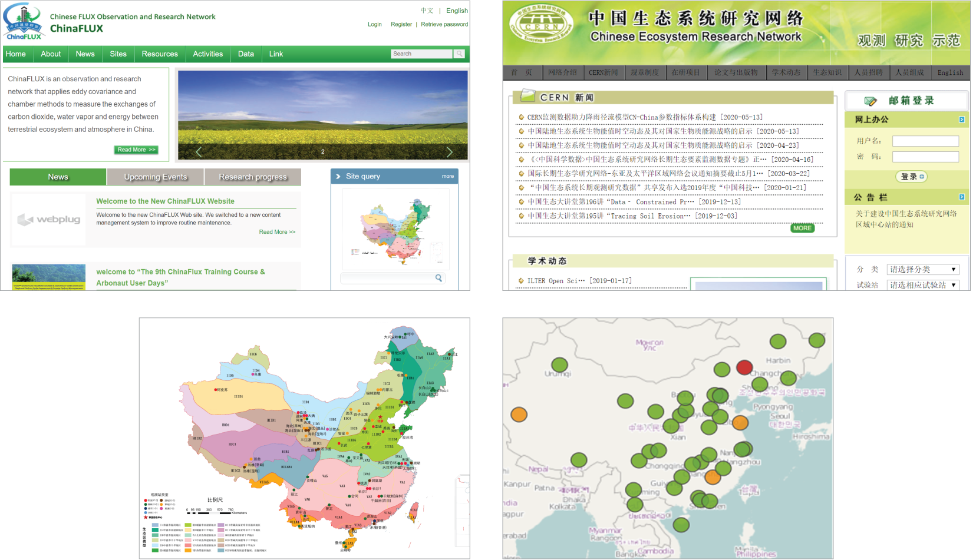Image resolution: width=976 pixels, height=560 pixels.
Task: Switch to the Upcoming Events tab
Action: [x=156, y=177]
